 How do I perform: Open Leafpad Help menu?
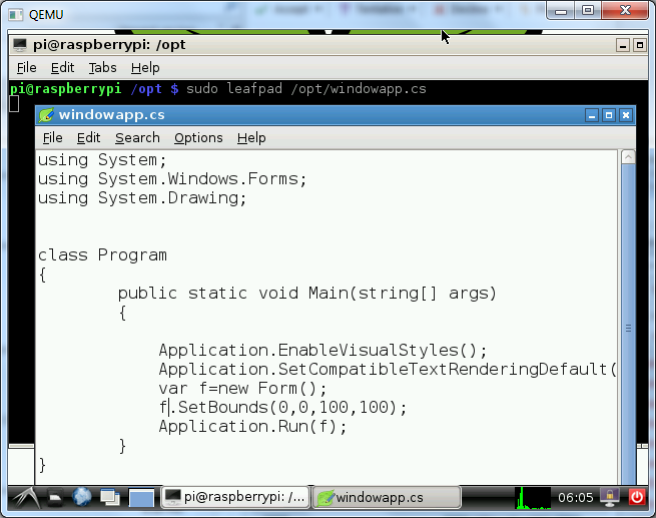(x=251, y=138)
